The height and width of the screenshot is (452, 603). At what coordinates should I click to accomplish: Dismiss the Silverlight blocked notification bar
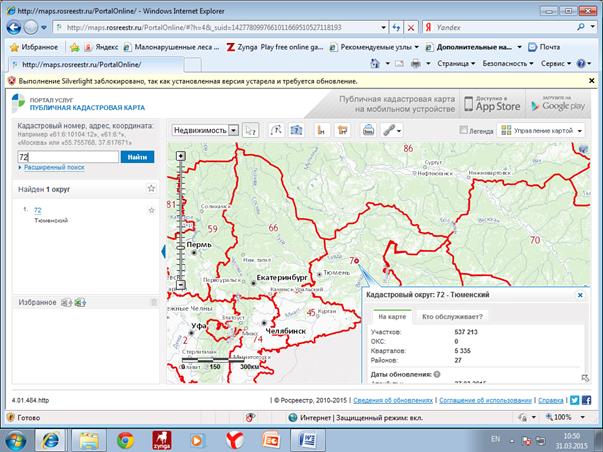(591, 81)
